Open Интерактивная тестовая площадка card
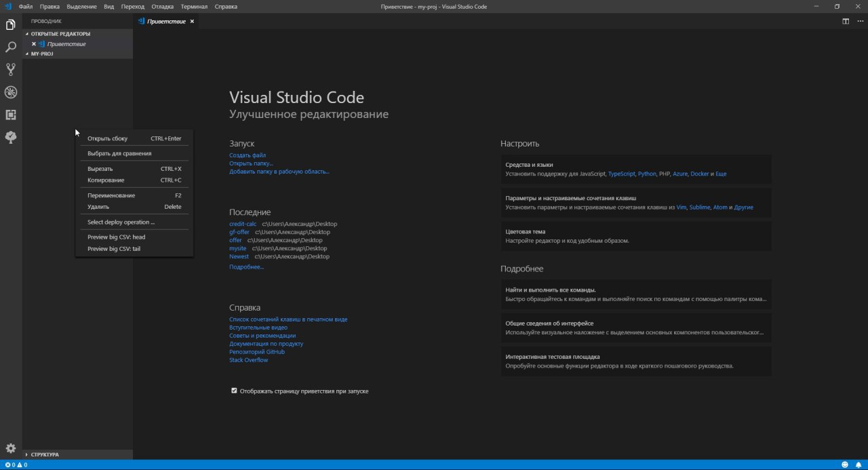Screen dimensions: 868x470 (x=636, y=361)
